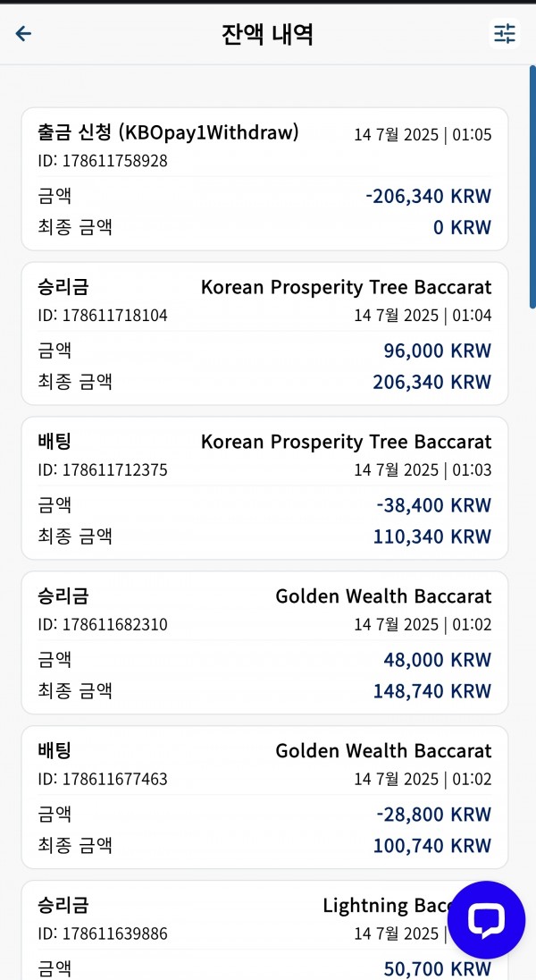Open the live chat bubble

click(486, 920)
